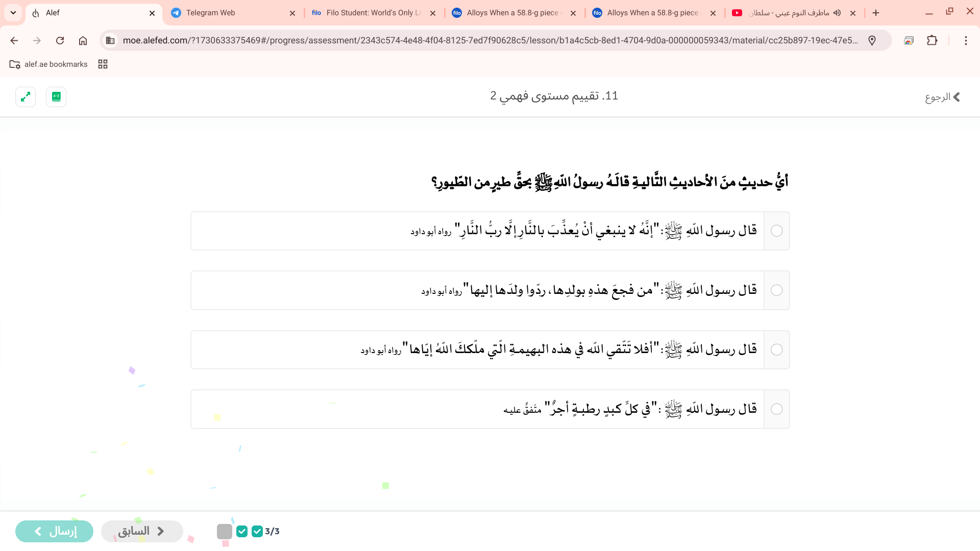Select the first answer about punishing with fire
This screenshot has width=980, height=551.
pos(776,231)
